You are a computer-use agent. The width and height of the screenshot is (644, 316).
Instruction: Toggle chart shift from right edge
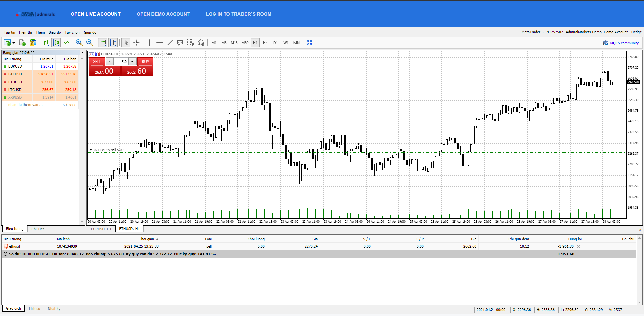113,43
